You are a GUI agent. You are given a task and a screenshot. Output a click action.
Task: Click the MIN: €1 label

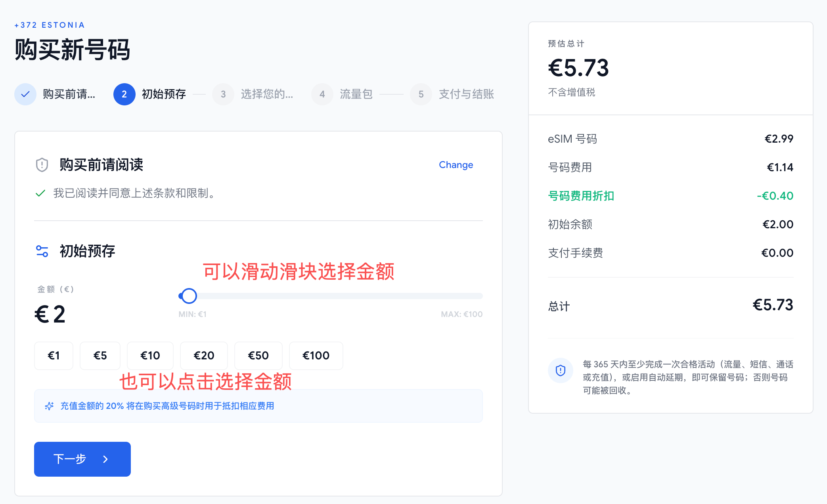click(192, 315)
